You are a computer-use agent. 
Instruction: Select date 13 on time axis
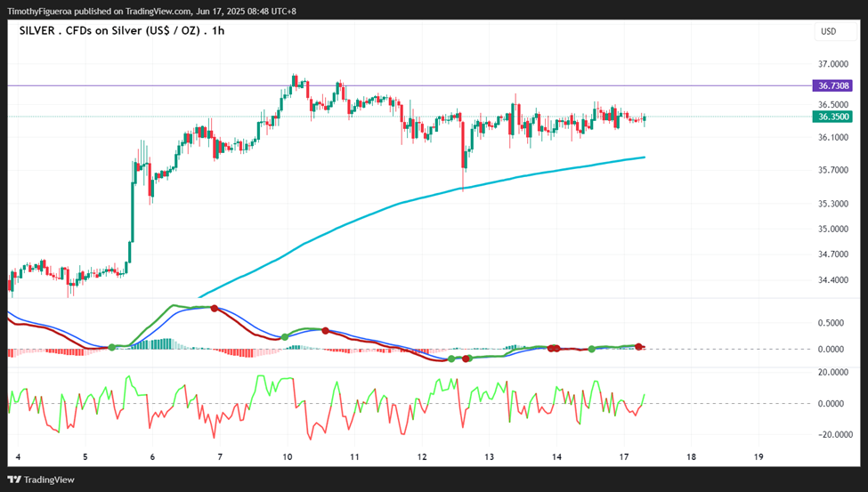[490, 457]
